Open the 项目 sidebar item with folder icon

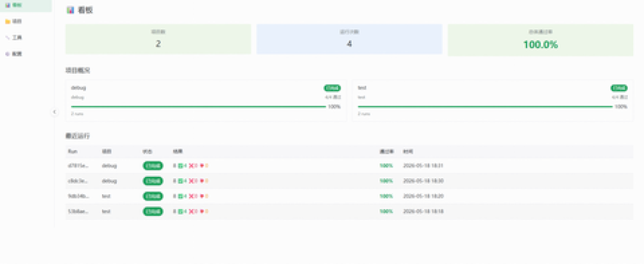(26, 21)
